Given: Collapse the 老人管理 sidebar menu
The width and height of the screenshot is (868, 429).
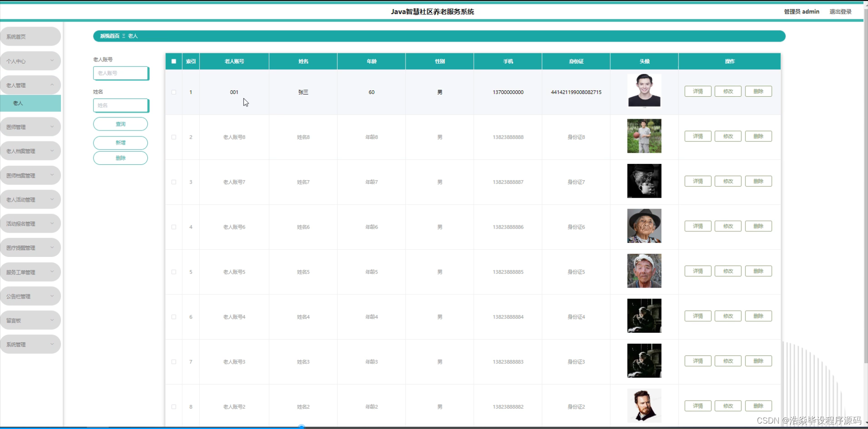Looking at the screenshot, I should click(30, 85).
